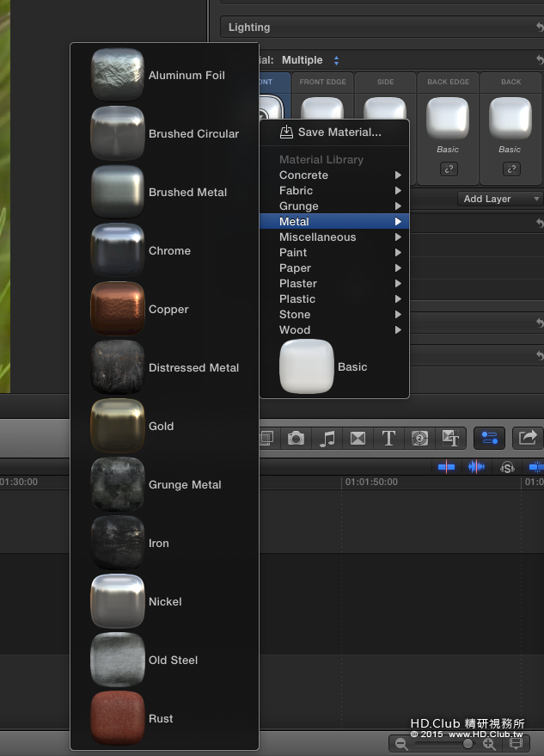Click the zoom out magnifier icon
Screen dimensions: 544x756
[x=401, y=744]
